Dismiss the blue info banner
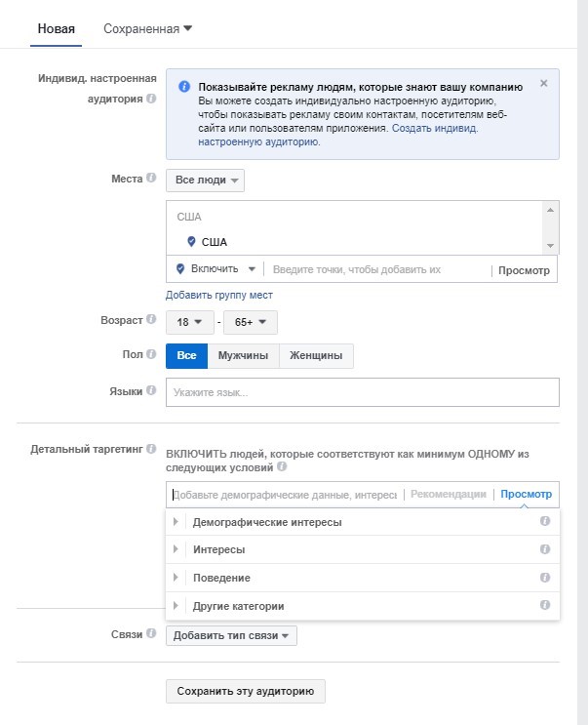The height and width of the screenshot is (725, 588). click(x=544, y=83)
